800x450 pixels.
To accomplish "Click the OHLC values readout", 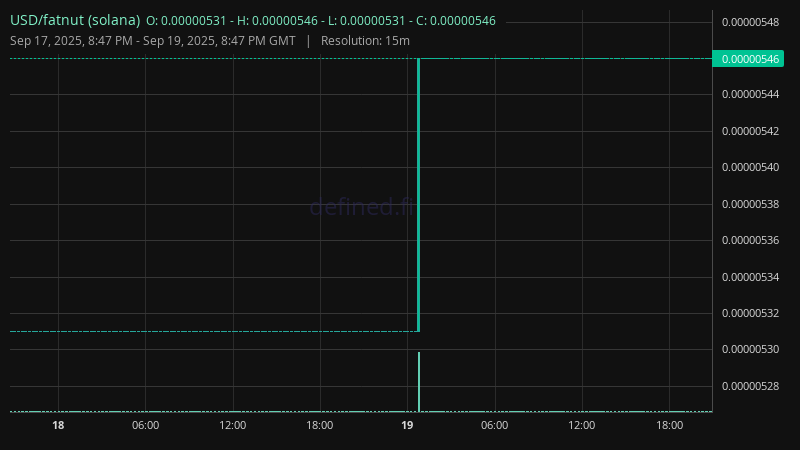I will [x=320, y=21].
